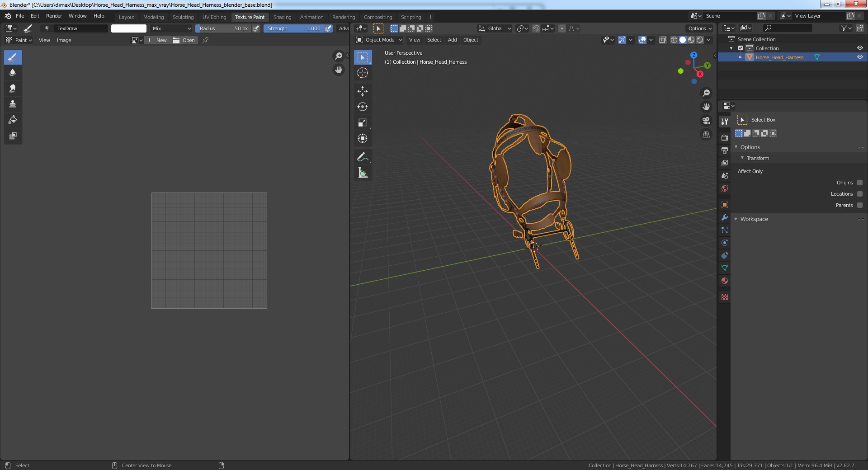Select the Draw brush tool
The height and width of the screenshot is (470, 868).
pos(13,57)
